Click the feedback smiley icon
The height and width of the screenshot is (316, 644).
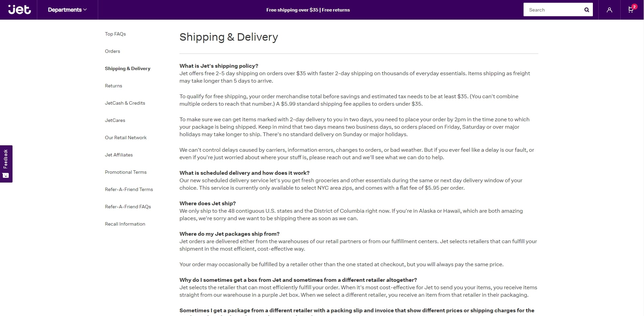tap(6, 175)
